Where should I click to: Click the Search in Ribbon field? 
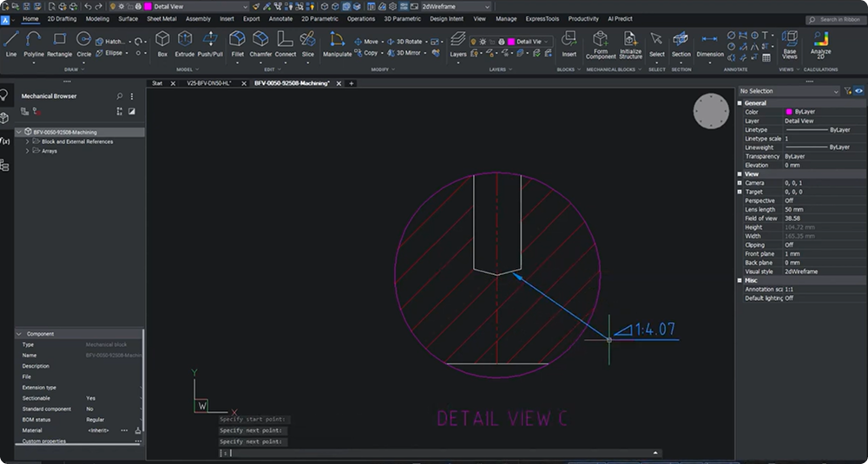coord(838,19)
